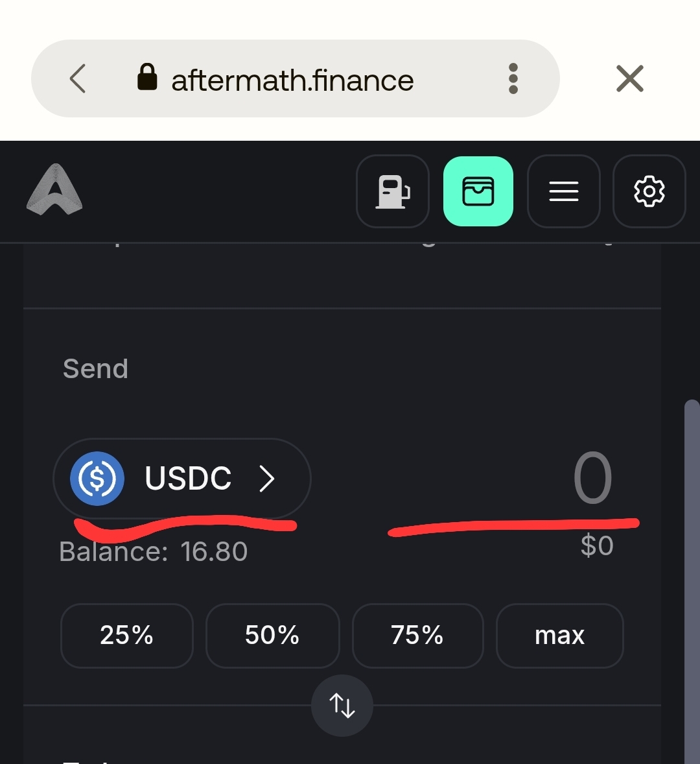Select the 25% amount button
The height and width of the screenshot is (764, 700).
click(127, 636)
